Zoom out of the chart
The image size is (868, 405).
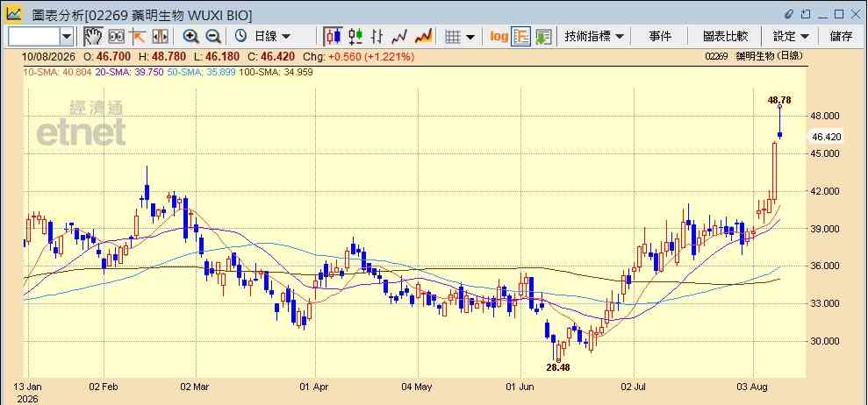(x=213, y=37)
